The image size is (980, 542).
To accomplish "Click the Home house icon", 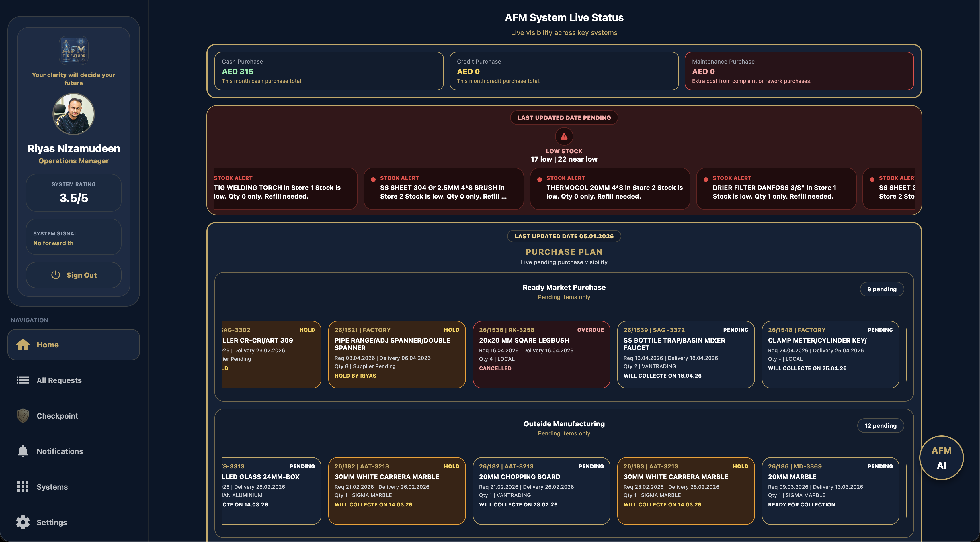I will tap(23, 344).
